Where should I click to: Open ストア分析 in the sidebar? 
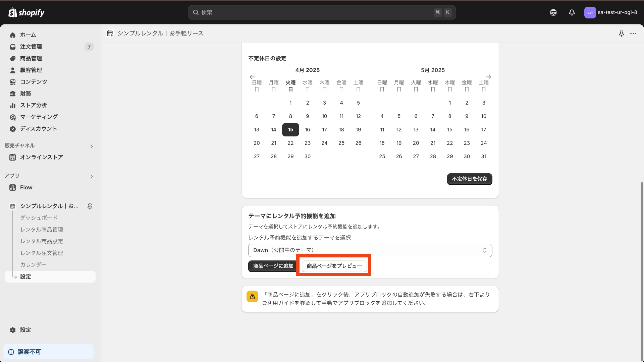click(x=33, y=105)
